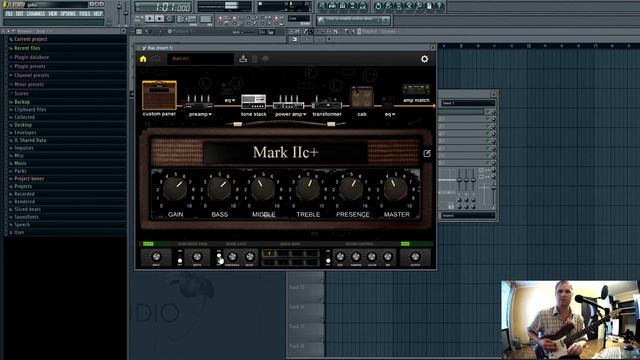Image resolution: width=640 pixels, height=360 pixels.
Task: Open the EDIT menu
Action: pyautogui.click(x=20, y=14)
